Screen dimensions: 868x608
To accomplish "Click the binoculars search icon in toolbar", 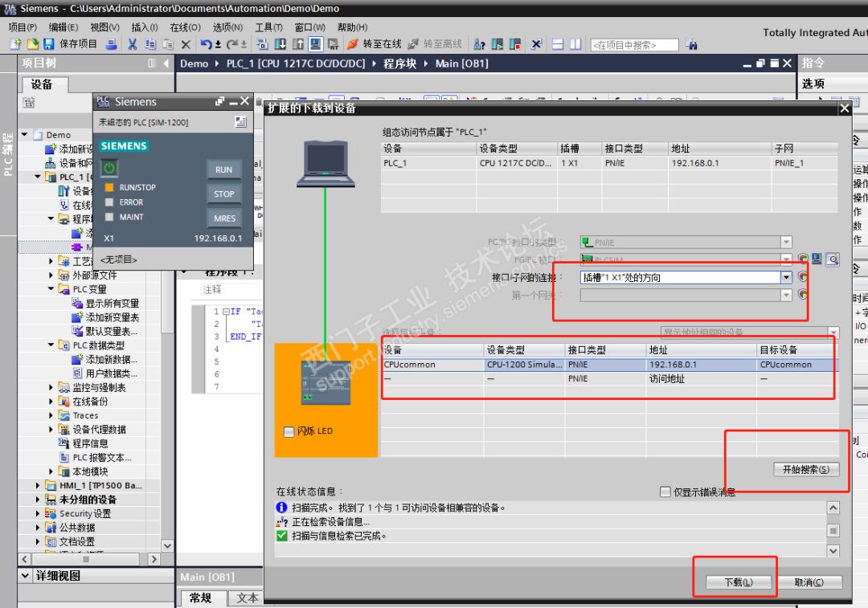I will point(691,45).
